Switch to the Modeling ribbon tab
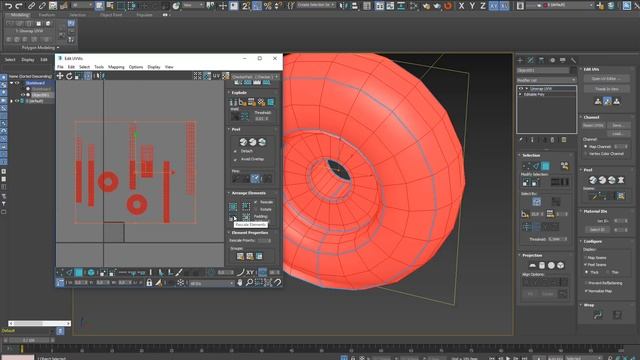Screen dimensions: 640x360 tap(20, 15)
